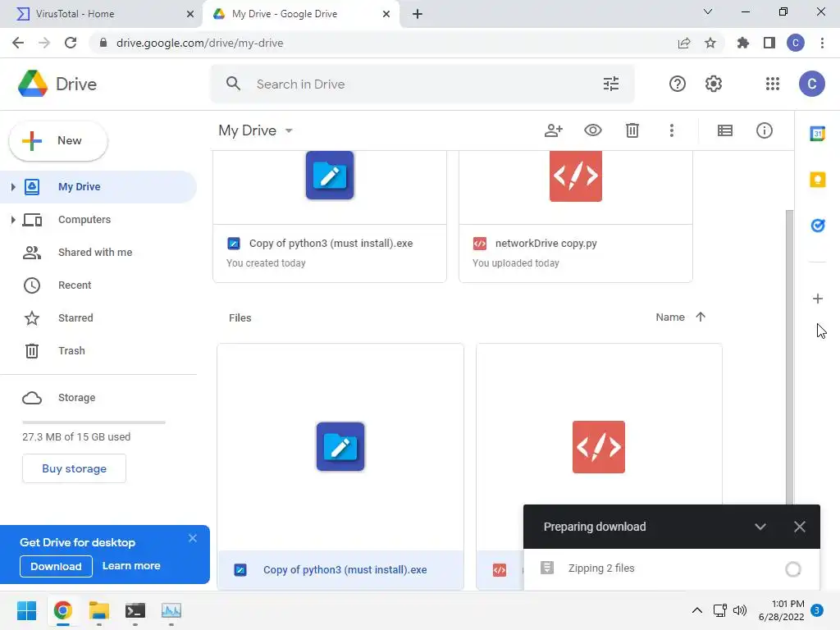Click in the Search in Drive field
Screen dimensions: 840x630
[422, 84]
